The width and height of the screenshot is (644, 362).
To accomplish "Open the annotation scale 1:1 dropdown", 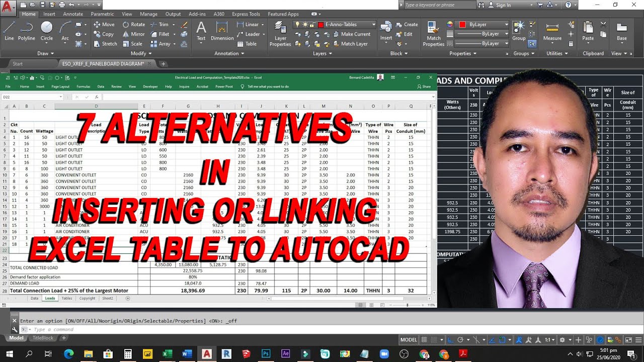I will coord(550,340).
